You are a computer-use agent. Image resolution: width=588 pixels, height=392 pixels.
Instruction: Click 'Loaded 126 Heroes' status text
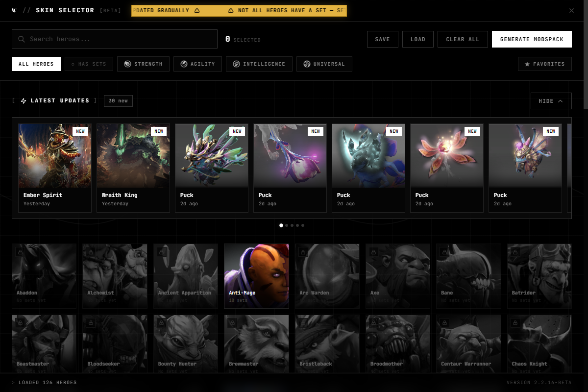48,383
